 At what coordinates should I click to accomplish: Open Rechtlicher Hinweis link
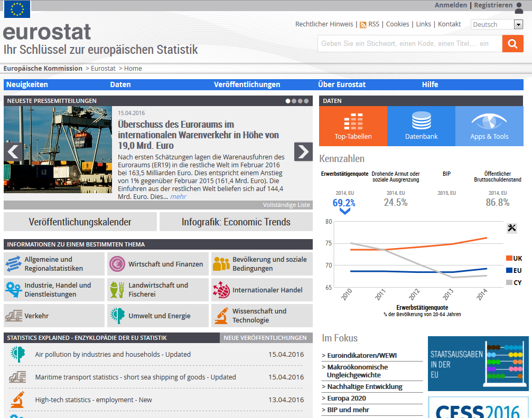click(324, 24)
